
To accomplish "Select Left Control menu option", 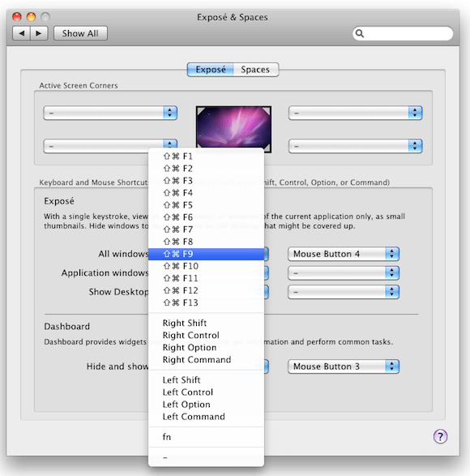I will pyautogui.click(x=206, y=392).
